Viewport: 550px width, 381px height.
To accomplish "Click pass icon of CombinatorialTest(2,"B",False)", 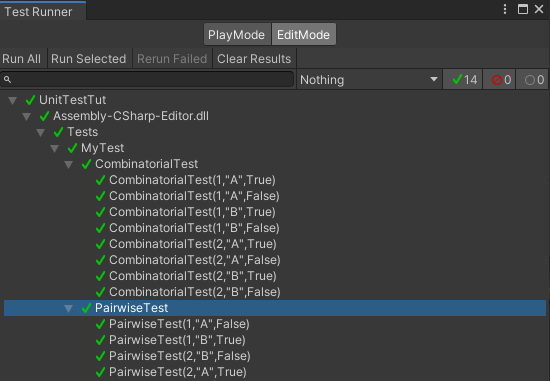I will pyautogui.click(x=100, y=292).
